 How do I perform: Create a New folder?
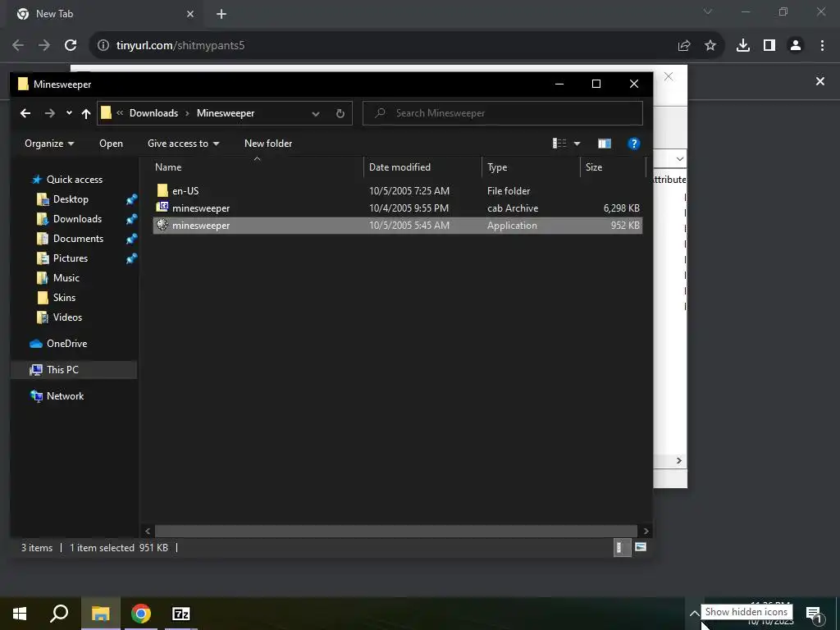pos(268,144)
